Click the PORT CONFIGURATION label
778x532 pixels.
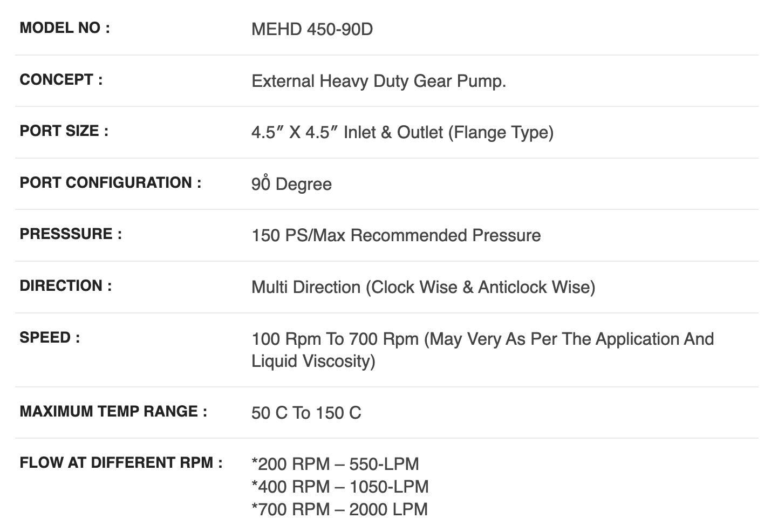111,182
